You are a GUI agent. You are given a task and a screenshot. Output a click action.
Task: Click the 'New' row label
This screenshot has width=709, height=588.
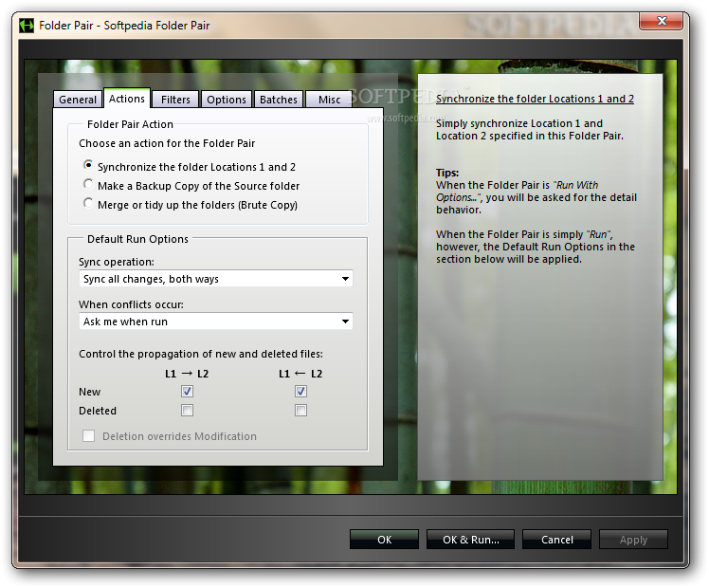[x=89, y=392]
